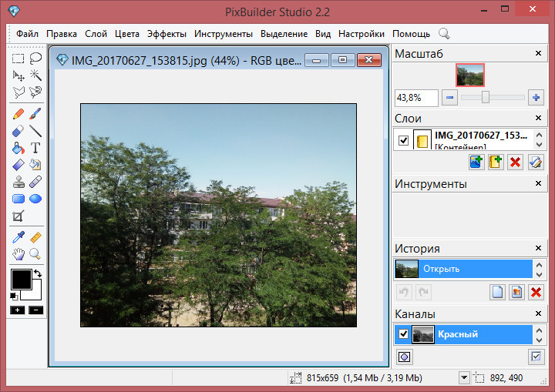
Task: Toggle visibility of IMG_20170627 layer
Action: coord(403,140)
